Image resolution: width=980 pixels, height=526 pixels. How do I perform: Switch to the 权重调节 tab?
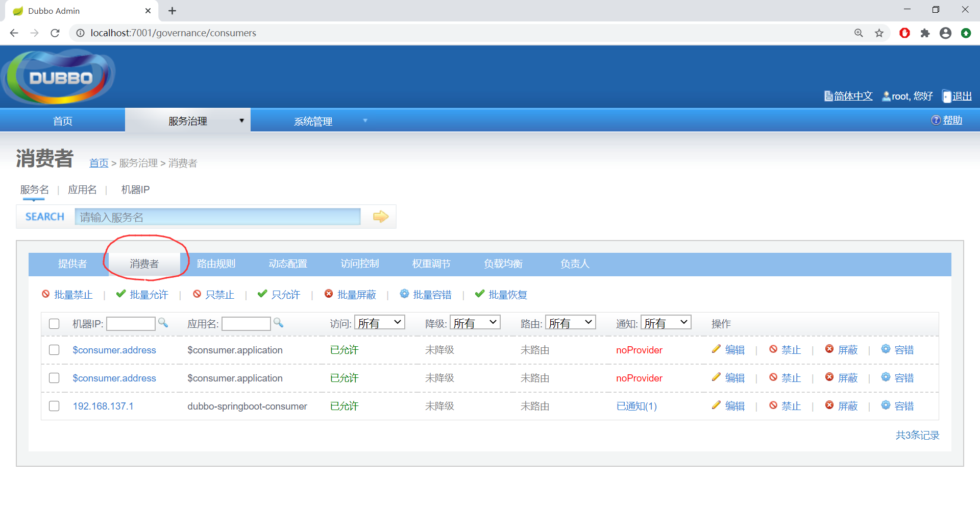[x=431, y=264]
